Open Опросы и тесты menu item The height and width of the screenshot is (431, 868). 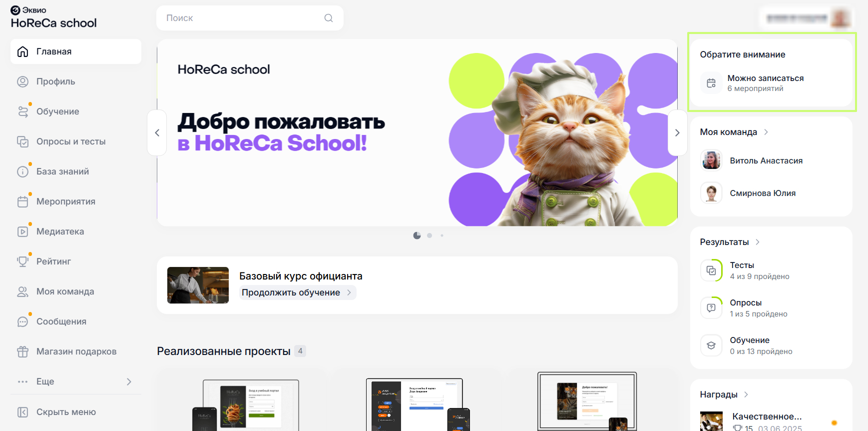(x=76, y=141)
